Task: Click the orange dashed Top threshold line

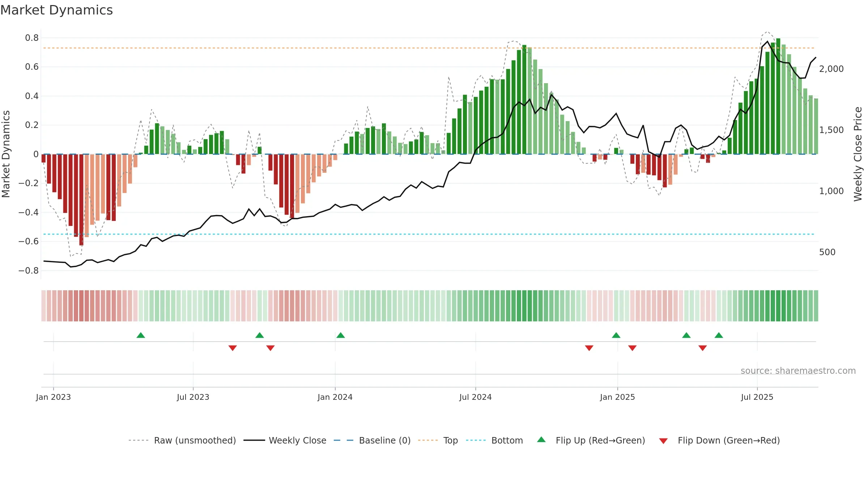Action: click(430, 48)
